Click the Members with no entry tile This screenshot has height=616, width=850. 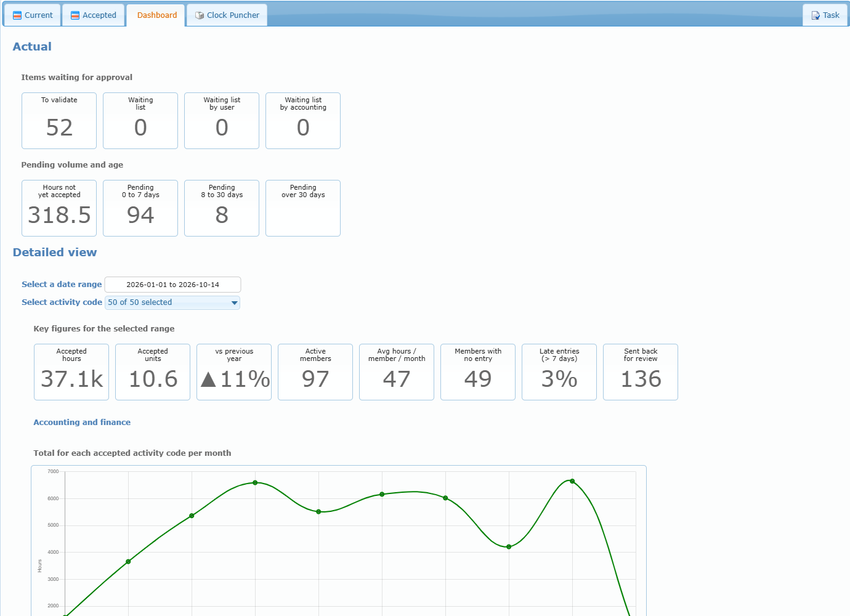[x=478, y=372]
